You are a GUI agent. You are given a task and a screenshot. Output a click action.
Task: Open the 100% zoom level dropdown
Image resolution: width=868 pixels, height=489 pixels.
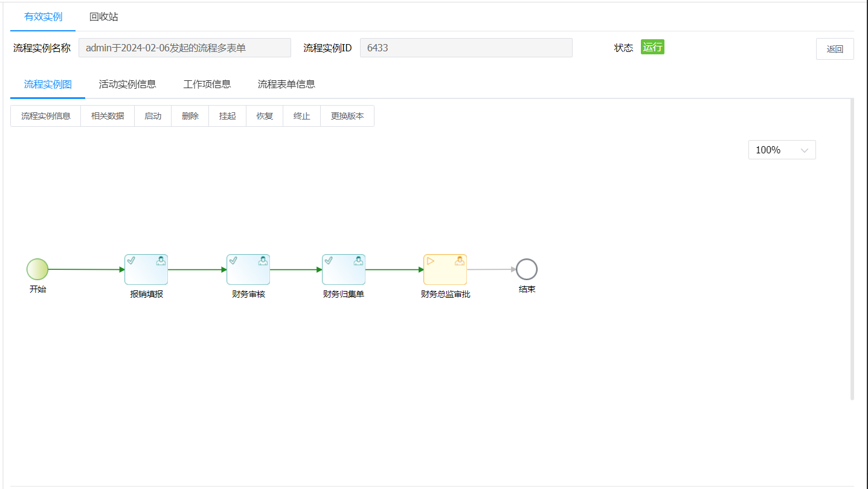[x=782, y=149]
